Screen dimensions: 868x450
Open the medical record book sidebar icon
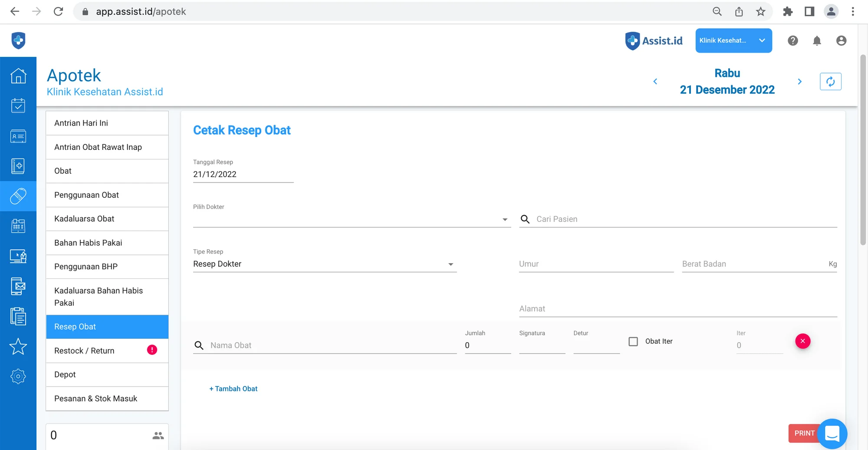[x=18, y=166]
